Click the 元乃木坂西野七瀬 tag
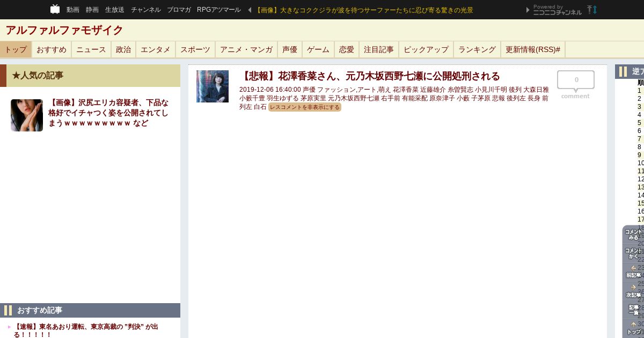 click(x=354, y=98)
